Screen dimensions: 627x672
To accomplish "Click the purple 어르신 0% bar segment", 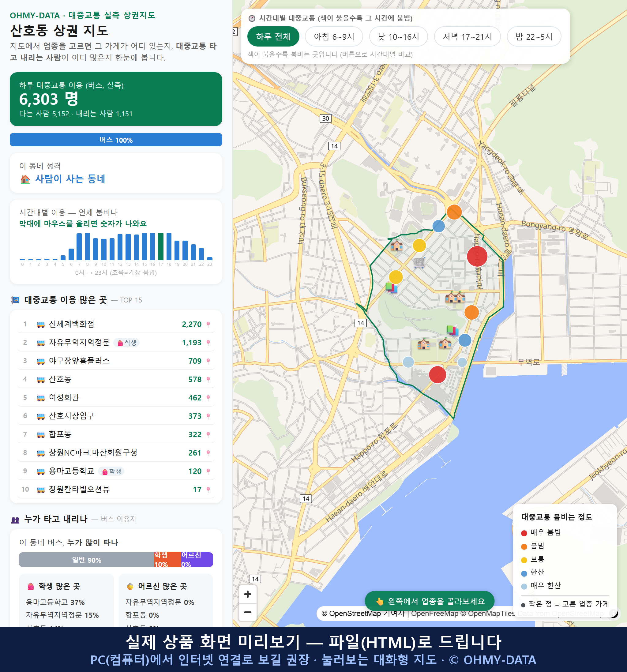I will [x=197, y=560].
